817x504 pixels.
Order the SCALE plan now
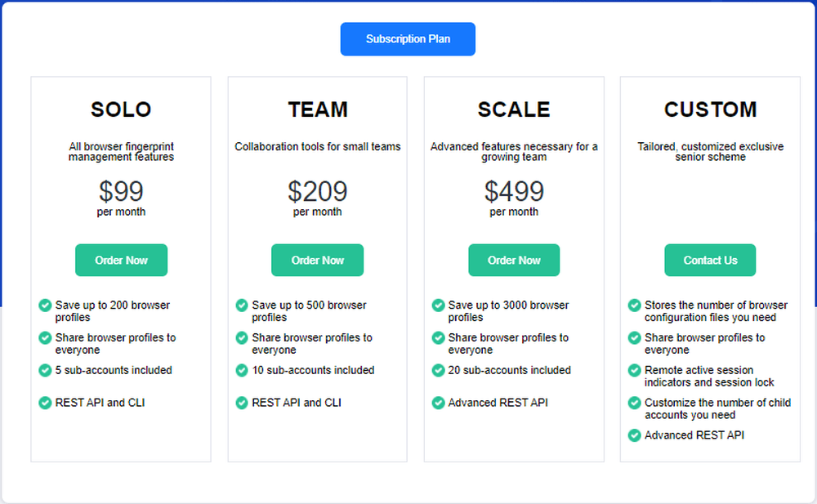[x=514, y=260]
